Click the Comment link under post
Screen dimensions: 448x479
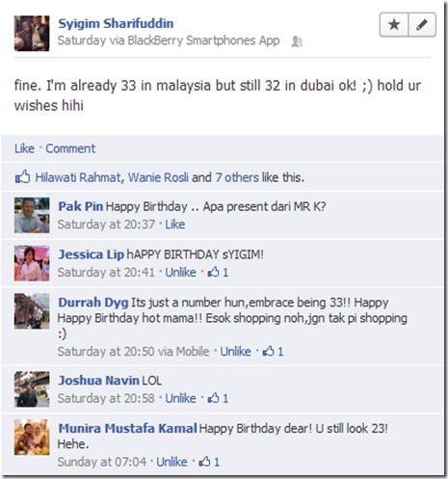pos(70,148)
